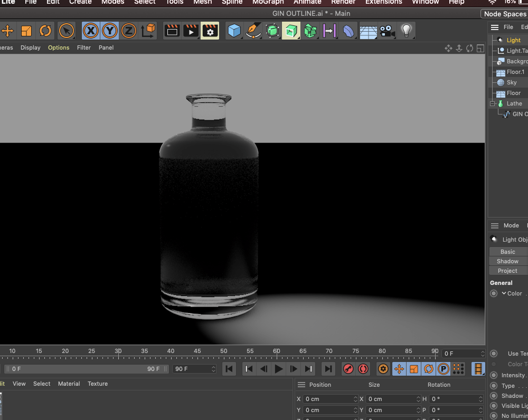Toggle the Z axis lock
The width and height of the screenshot is (528, 420).
[128, 31]
